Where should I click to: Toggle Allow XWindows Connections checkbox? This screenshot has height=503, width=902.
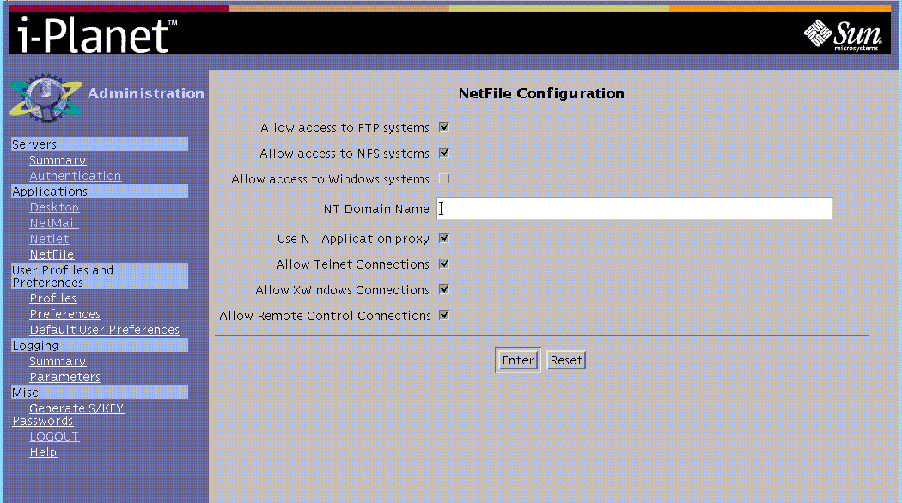tap(444, 289)
